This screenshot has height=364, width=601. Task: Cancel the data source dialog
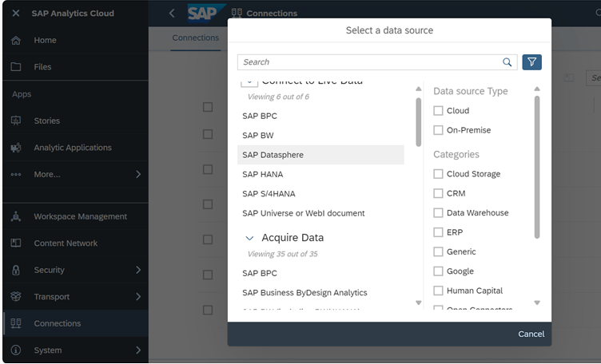531,334
